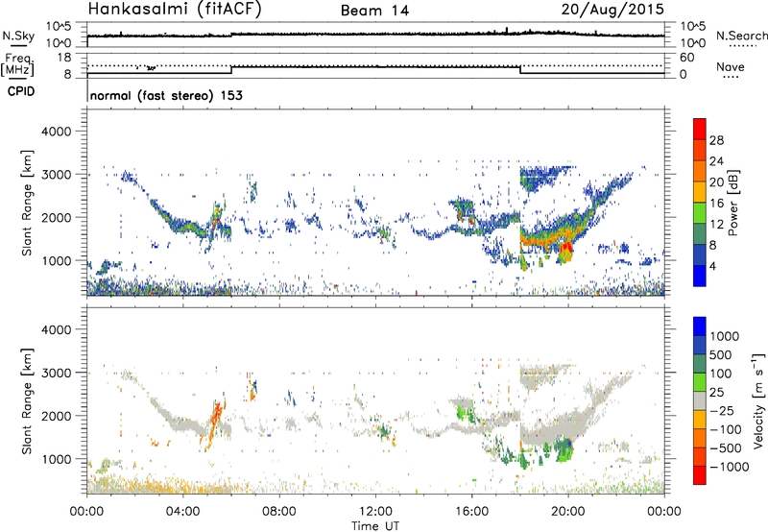This screenshot has height=532, width=768.
Task: Click the strong red echo patch in Power panel
Action: pos(565,248)
